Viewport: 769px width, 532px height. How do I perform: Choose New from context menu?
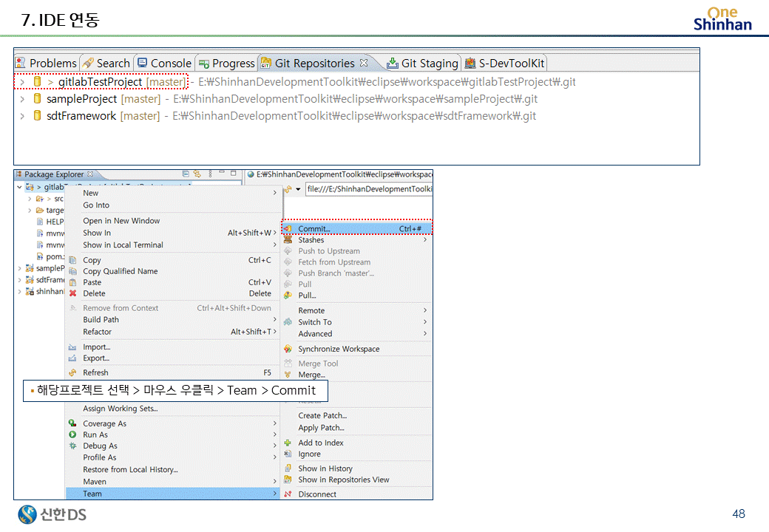point(172,193)
